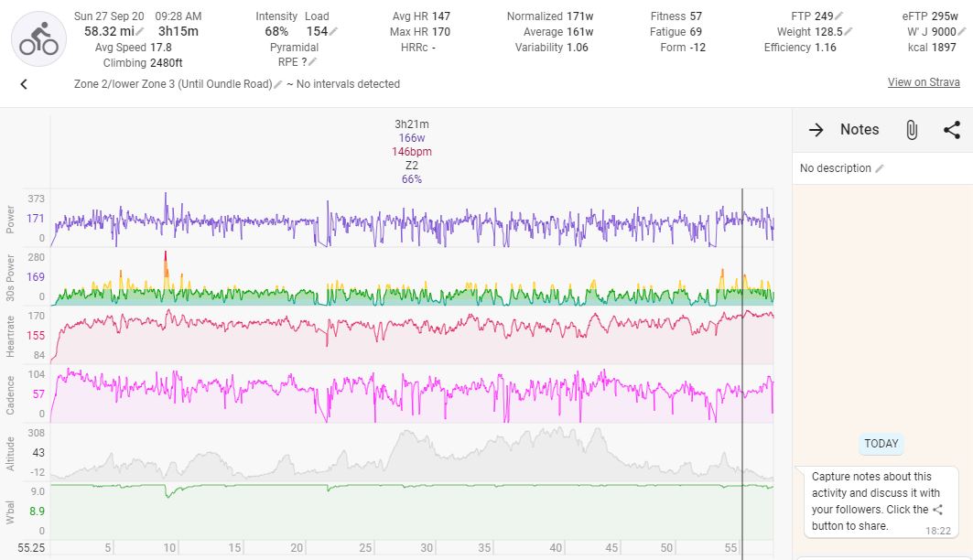Click the vertical cursor line on the Heartrate chart
The image size is (973, 560).
tap(742, 336)
